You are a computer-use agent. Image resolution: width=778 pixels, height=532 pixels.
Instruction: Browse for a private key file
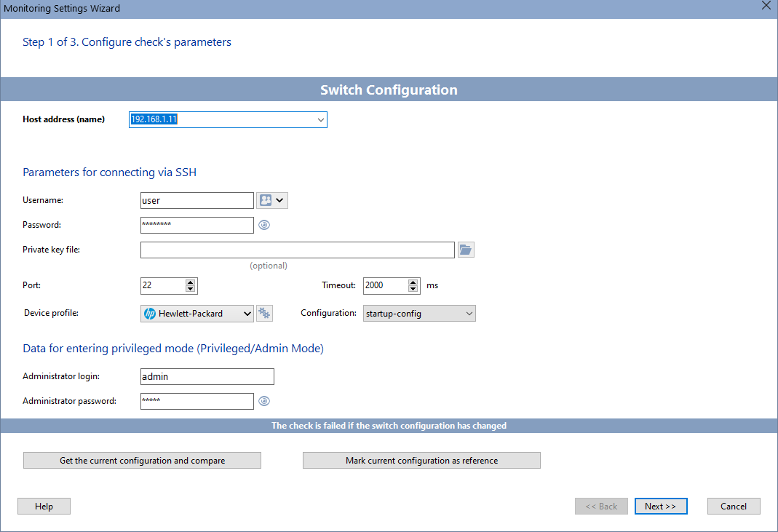466,249
